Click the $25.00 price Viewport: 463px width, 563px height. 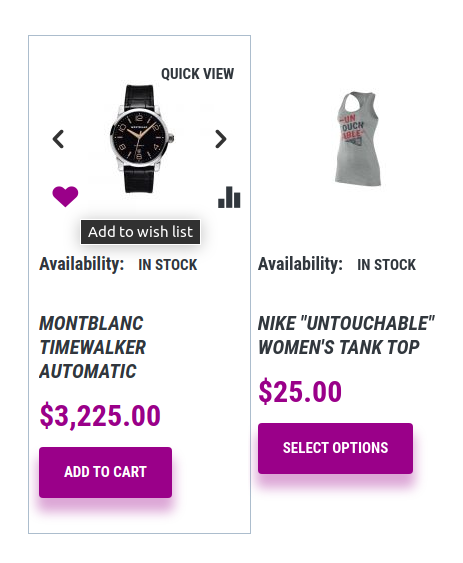(x=300, y=391)
